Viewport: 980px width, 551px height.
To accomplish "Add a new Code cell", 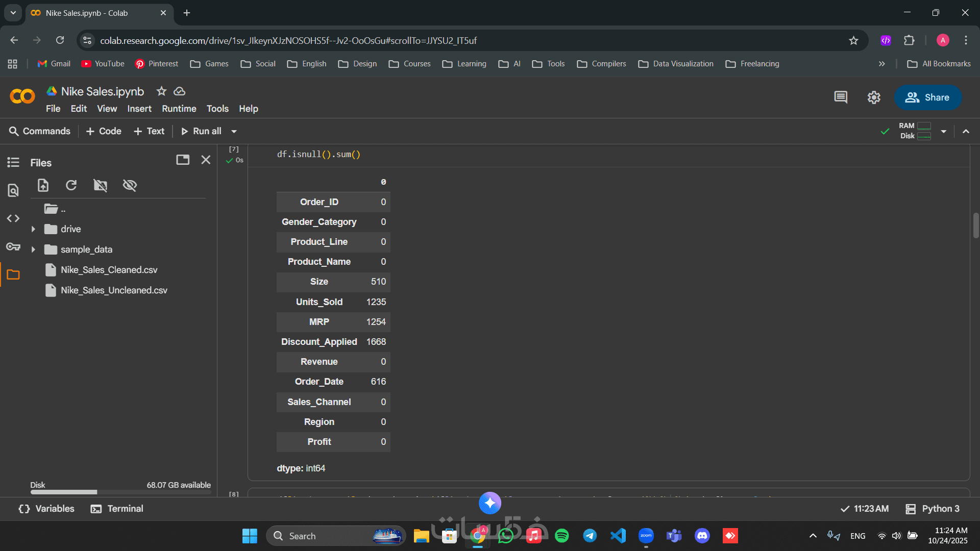I will [x=104, y=131].
